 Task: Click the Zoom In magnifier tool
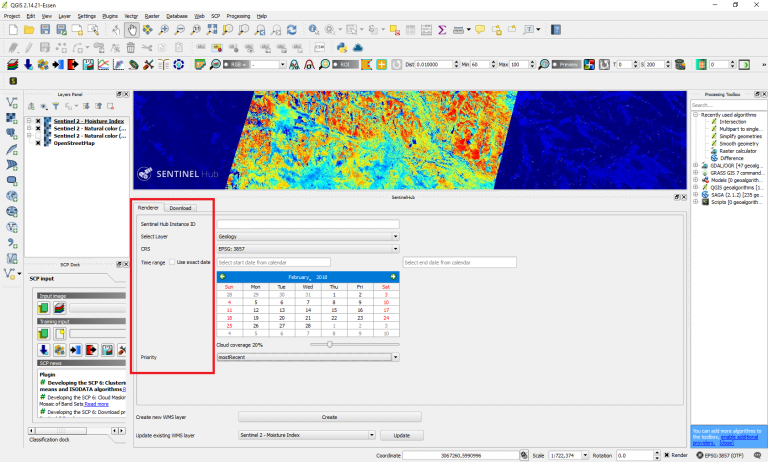click(x=164, y=30)
